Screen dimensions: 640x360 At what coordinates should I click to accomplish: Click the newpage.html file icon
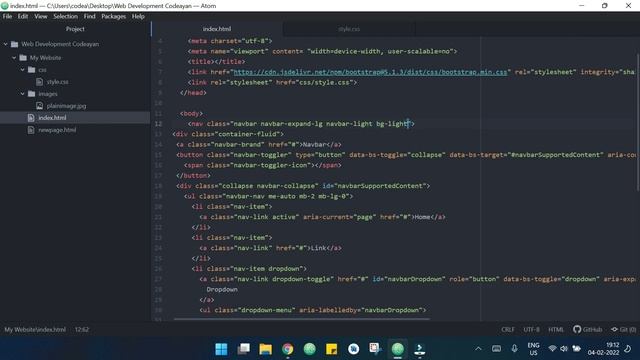[x=31, y=130]
